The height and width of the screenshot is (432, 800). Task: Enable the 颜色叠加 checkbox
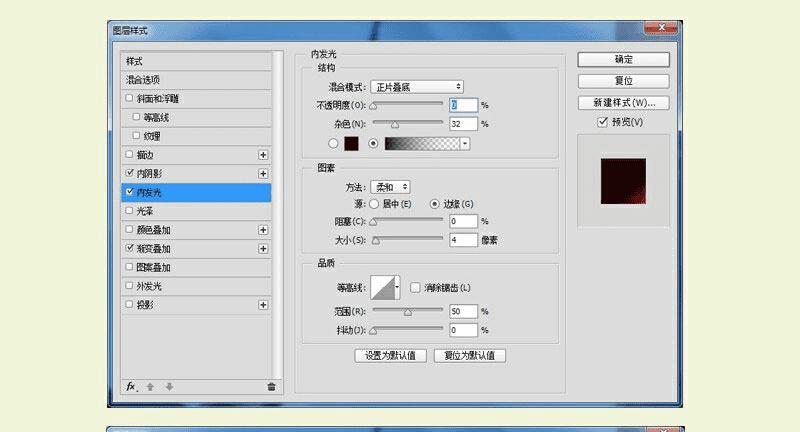pyautogui.click(x=129, y=229)
